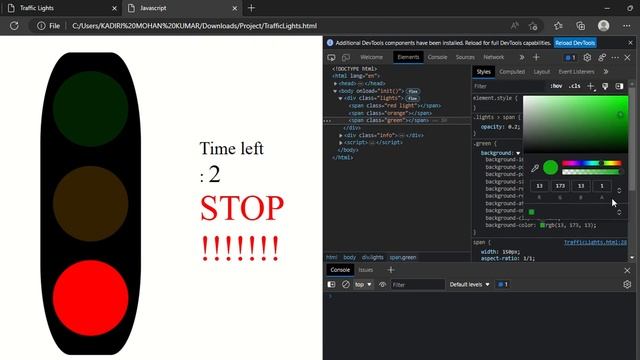The width and height of the screenshot is (640, 360).
Task: Show more Styles sidebar panes via the chevron
Action: [606, 72]
